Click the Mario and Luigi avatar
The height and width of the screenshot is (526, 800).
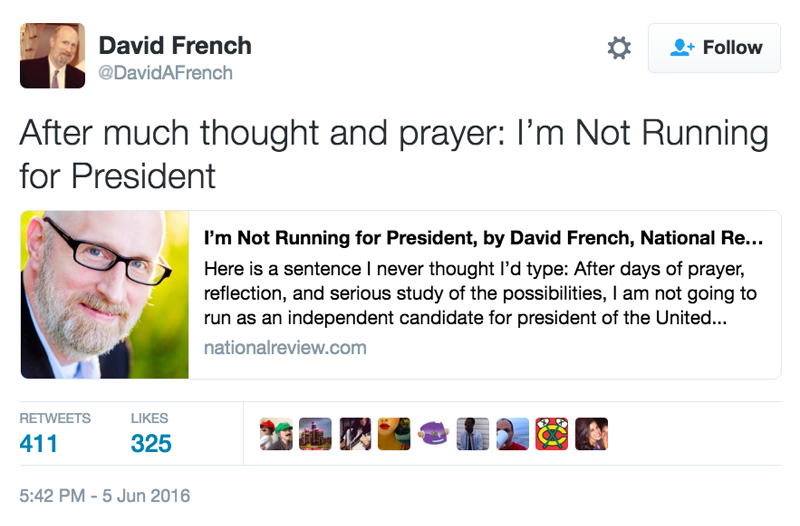point(276,433)
